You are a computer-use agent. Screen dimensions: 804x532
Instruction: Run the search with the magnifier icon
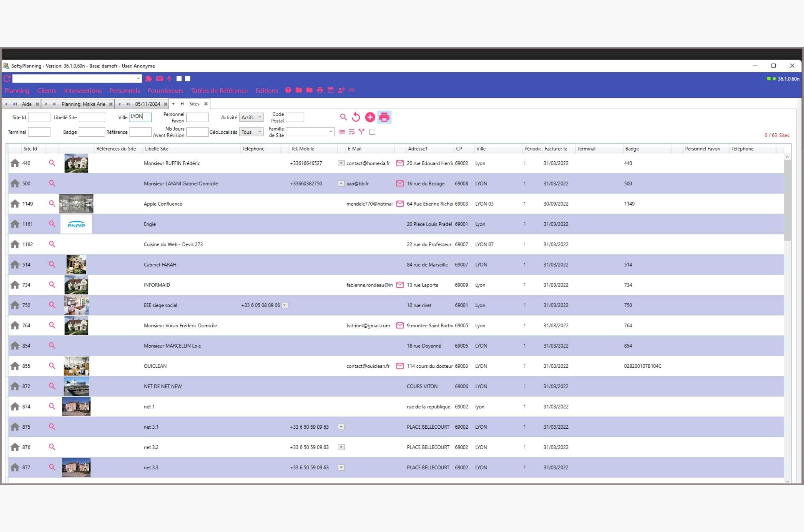tap(343, 117)
